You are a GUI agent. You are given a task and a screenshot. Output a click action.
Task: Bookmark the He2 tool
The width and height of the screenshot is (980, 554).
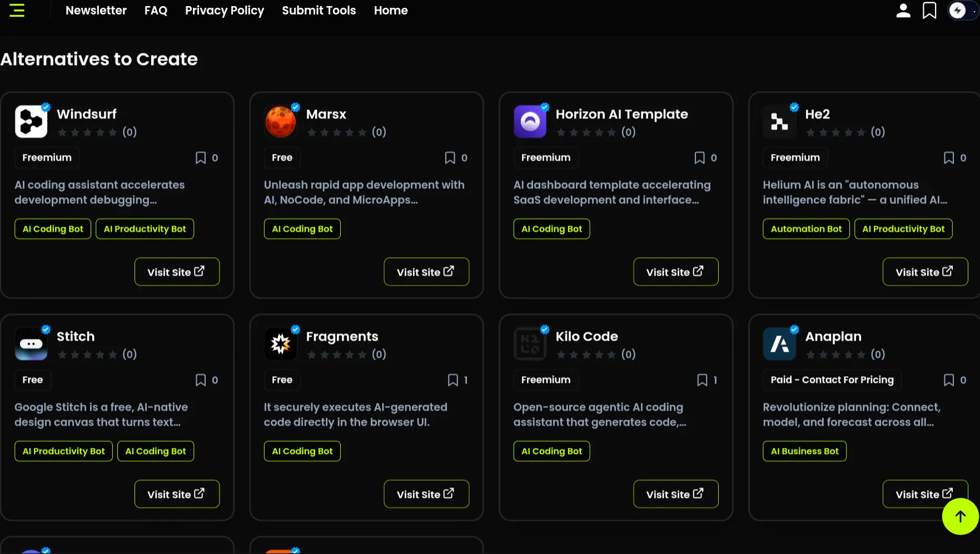click(949, 158)
